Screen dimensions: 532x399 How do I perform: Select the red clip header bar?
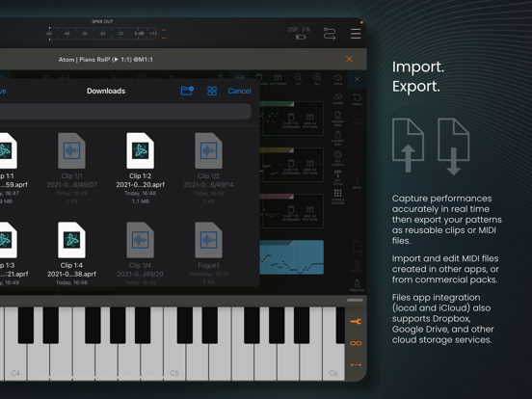[x=277, y=197]
